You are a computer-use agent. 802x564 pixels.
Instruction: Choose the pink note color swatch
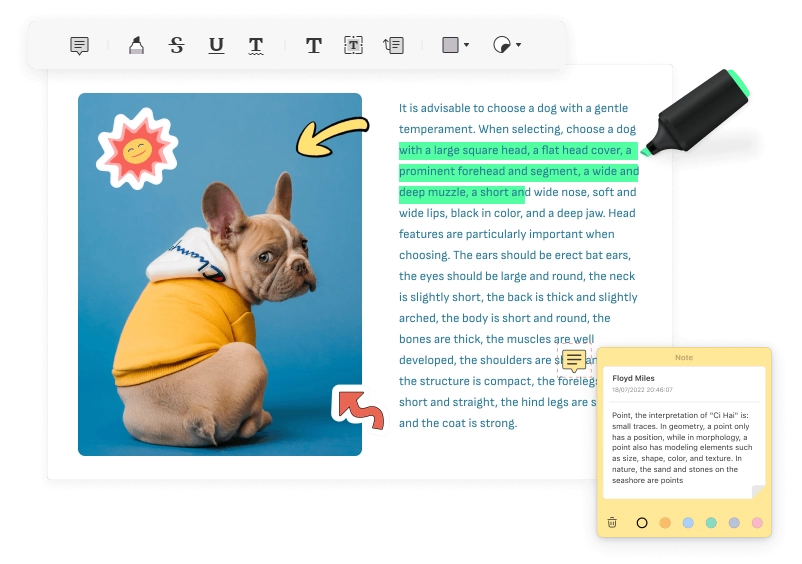(757, 522)
